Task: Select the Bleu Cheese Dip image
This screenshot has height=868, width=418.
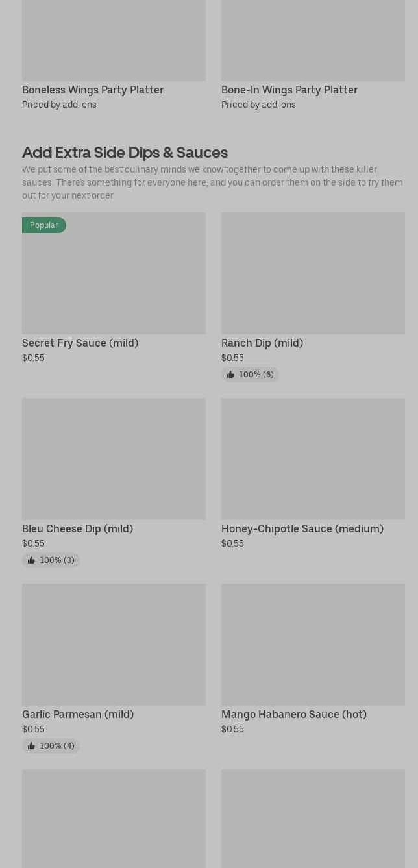Action: [114, 459]
